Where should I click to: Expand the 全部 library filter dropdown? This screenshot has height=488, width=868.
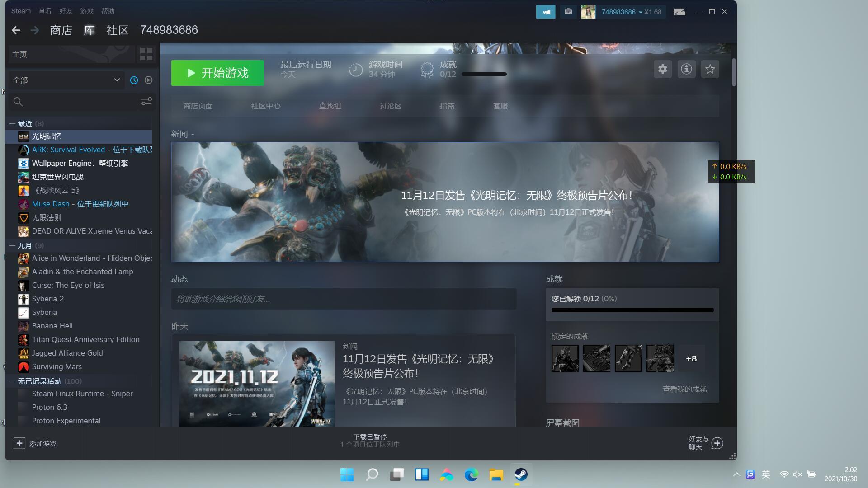coord(66,80)
